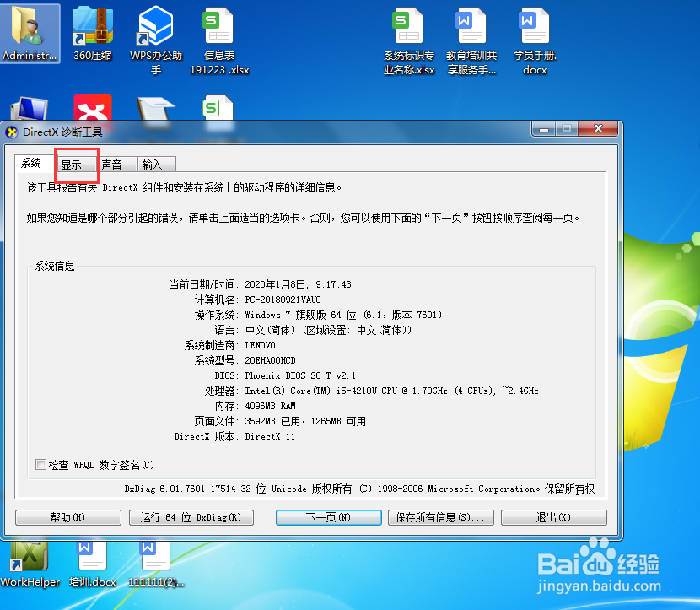The height and width of the screenshot is (610, 700).
Task: Open WPS办公助手 desktop shortcut
Action: (156, 40)
